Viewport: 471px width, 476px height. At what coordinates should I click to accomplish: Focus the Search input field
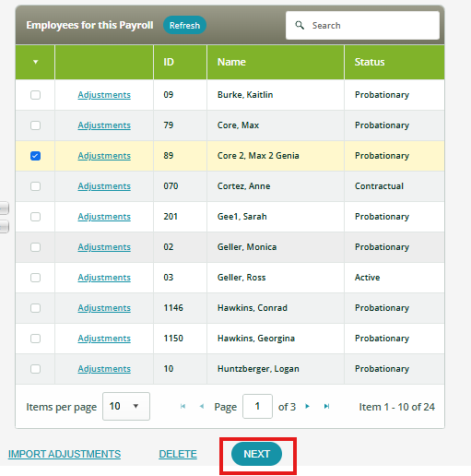[362, 25]
